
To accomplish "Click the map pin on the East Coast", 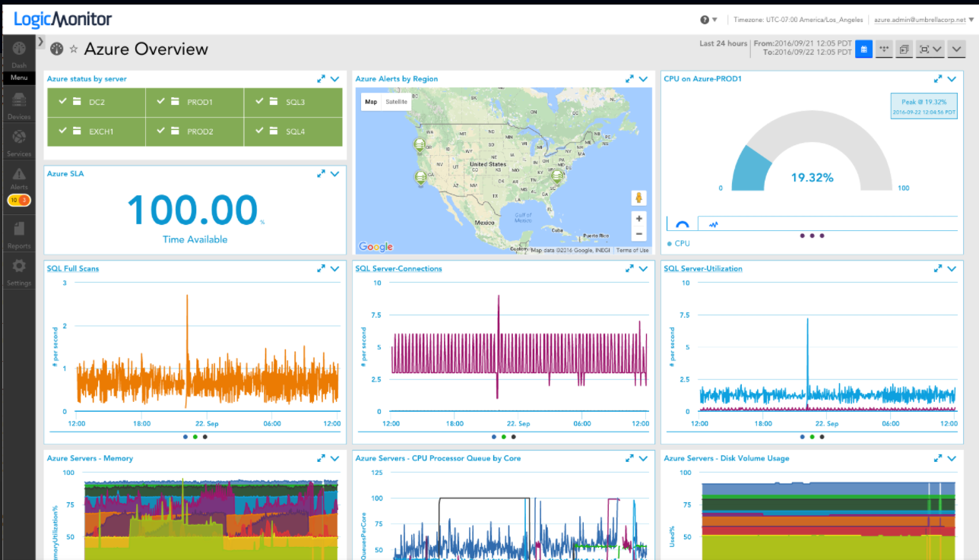I will (x=557, y=176).
